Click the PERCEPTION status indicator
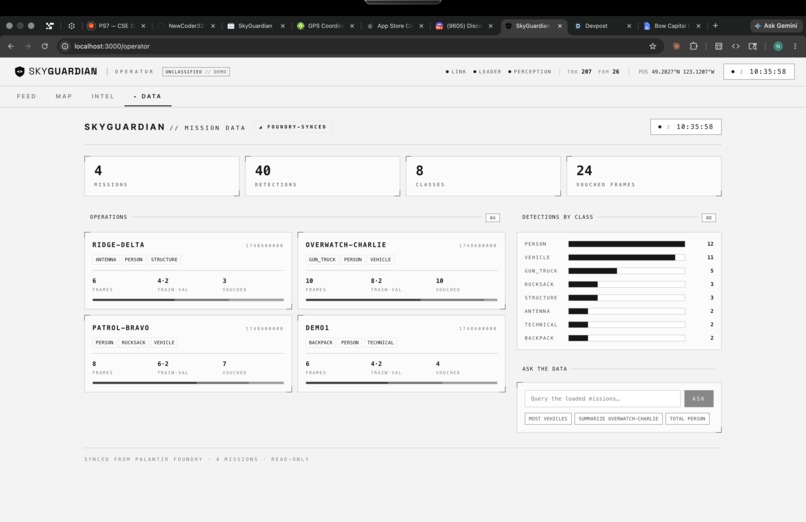The height and width of the screenshot is (522, 806). [529, 72]
